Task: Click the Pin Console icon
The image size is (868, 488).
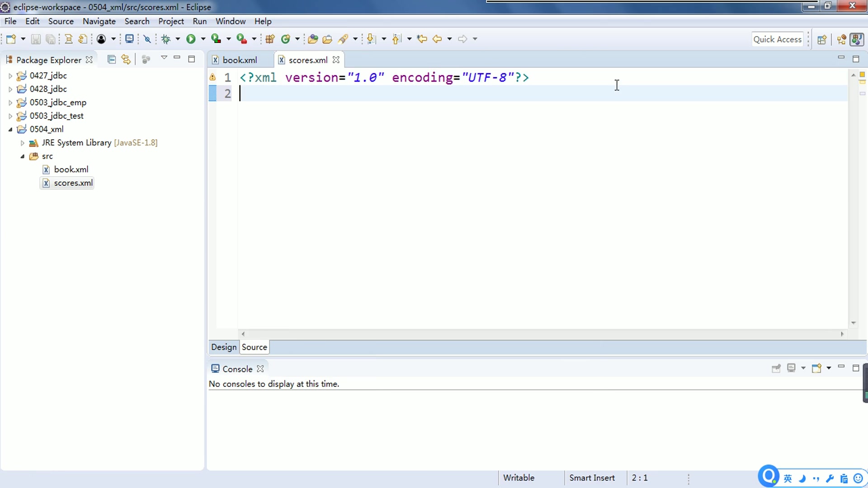Action: (x=776, y=368)
